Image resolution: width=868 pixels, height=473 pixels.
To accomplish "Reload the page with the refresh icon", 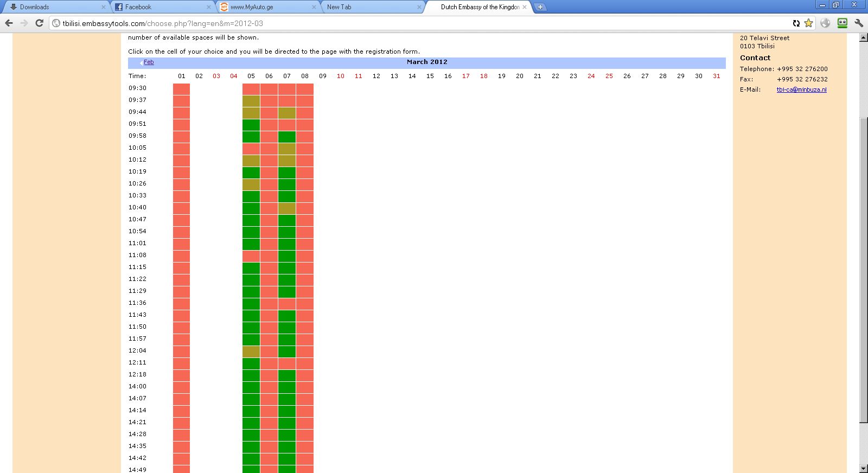I will tap(39, 23).
